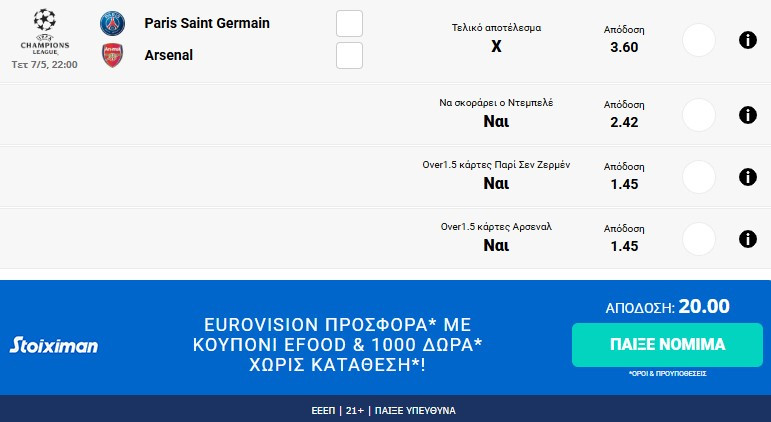Open info icon for Τελικό αποτέλεσμα bet

coord(746,40)
